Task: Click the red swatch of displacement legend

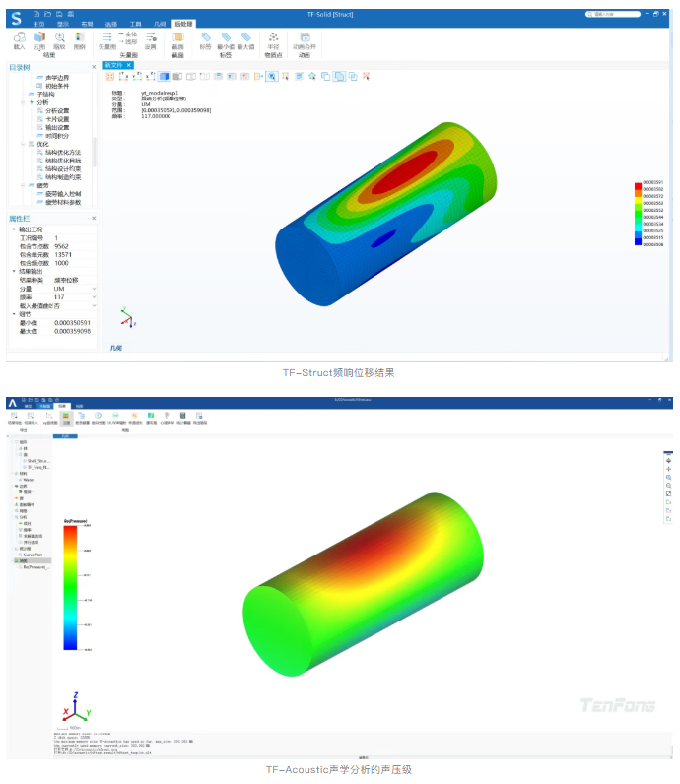Action: [x=638, y=186]
